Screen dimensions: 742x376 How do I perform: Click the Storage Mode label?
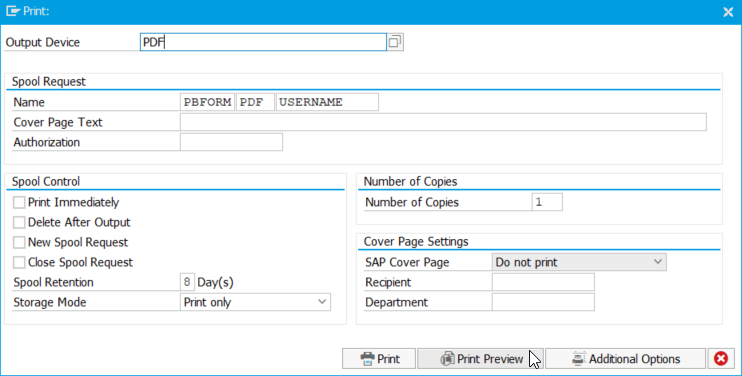click(x=50, y=302)
